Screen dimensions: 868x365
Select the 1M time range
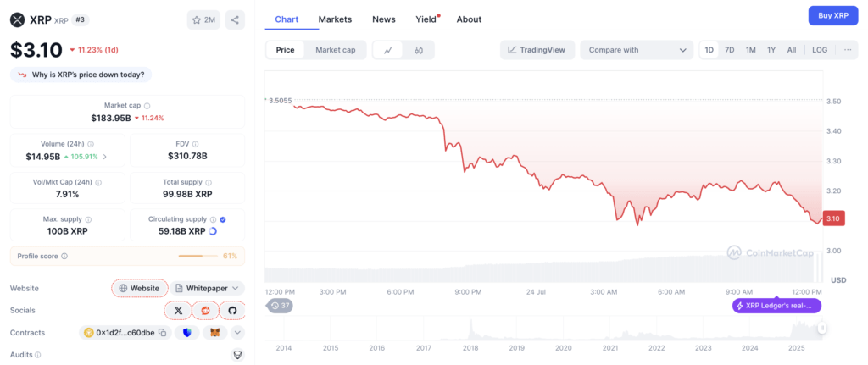point(751,50)
